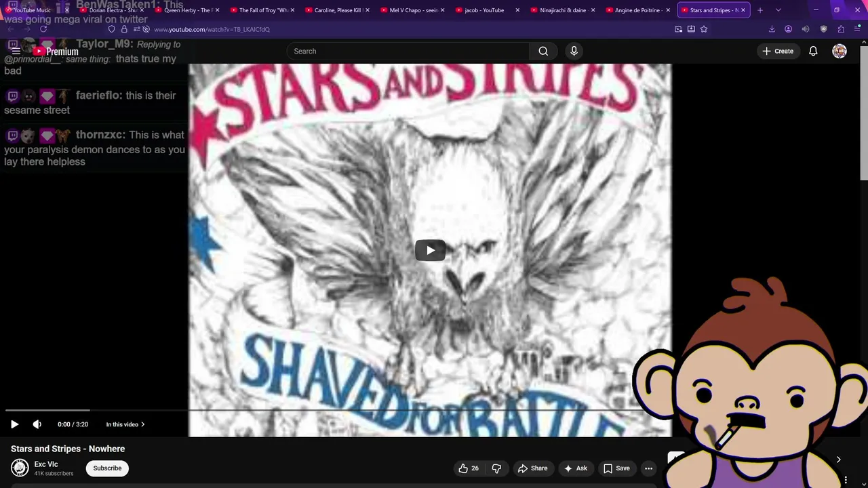Viewport: 868px width, 488px height.
Task: Open Exc Vlc channel name link
Action: [x=46, y=464]
